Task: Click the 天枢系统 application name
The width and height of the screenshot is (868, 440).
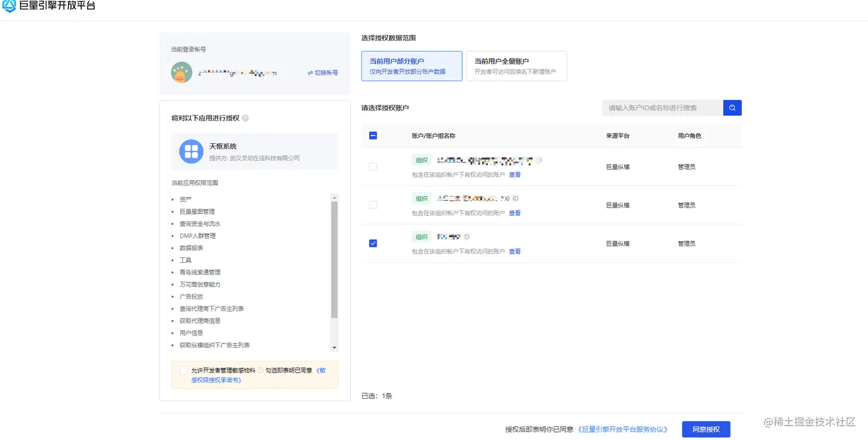Action: [223, 146]
